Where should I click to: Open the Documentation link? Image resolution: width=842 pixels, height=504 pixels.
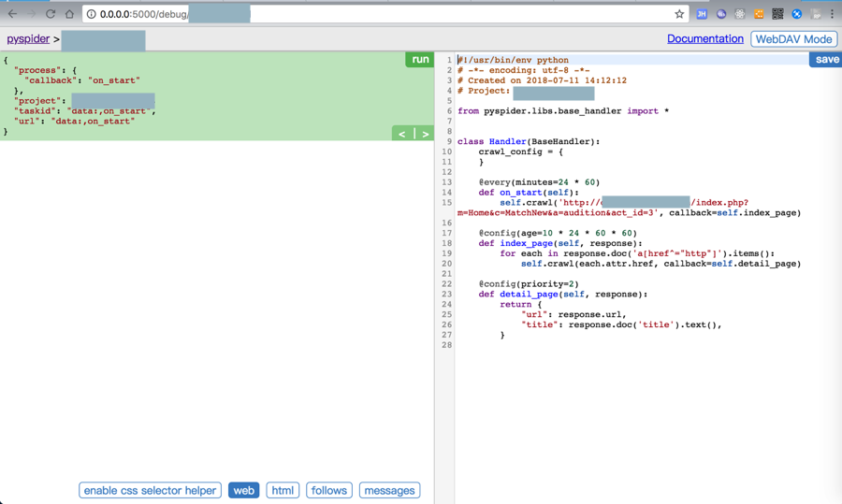[x=705, y=38]
